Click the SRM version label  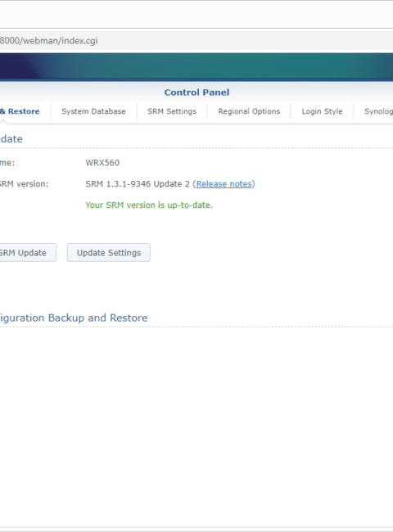[x=24, y=184]
